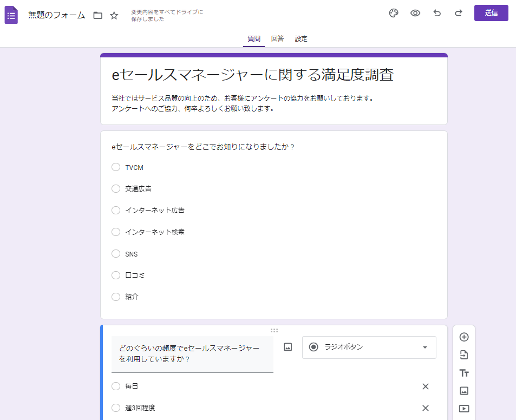Click the 送信 send button

click(x=491, y=13)
